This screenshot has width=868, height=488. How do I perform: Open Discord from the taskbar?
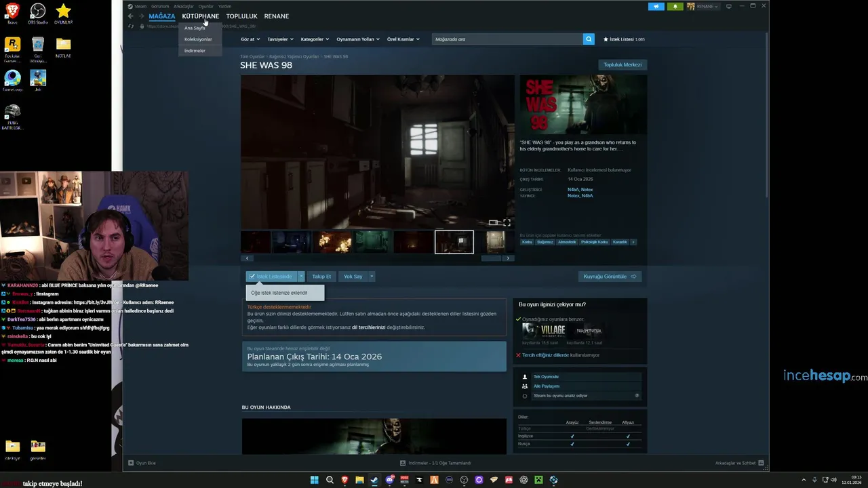[389, 480]
